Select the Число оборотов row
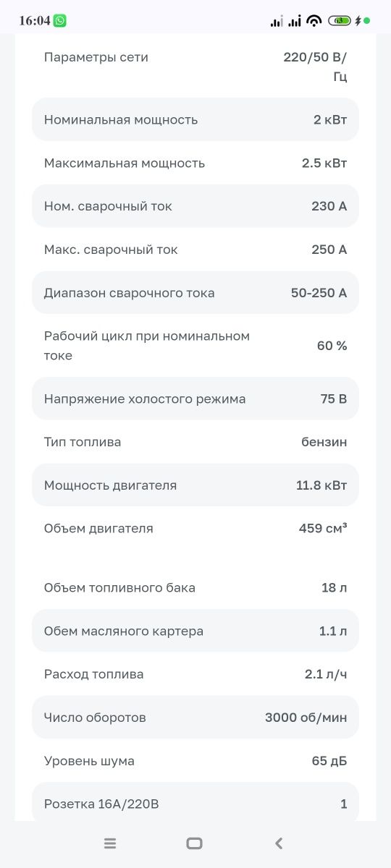The width and height of the screenshot is (391, 868). click(x=195, y=718)
